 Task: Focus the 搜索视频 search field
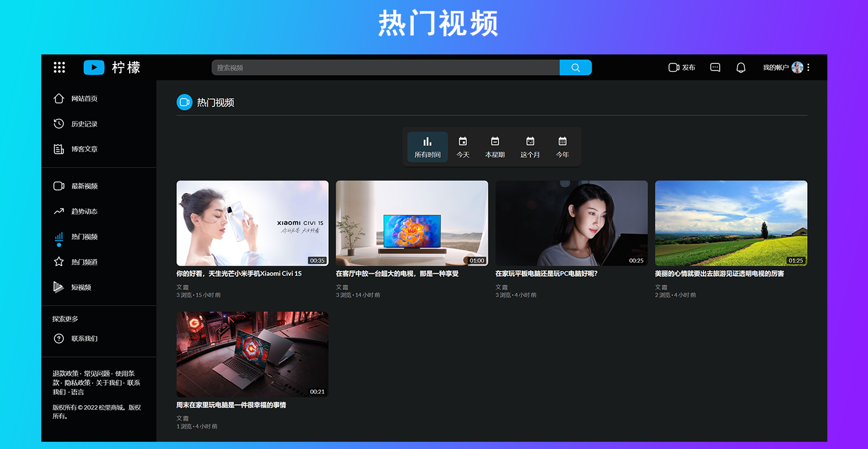(x=386, y=68)
